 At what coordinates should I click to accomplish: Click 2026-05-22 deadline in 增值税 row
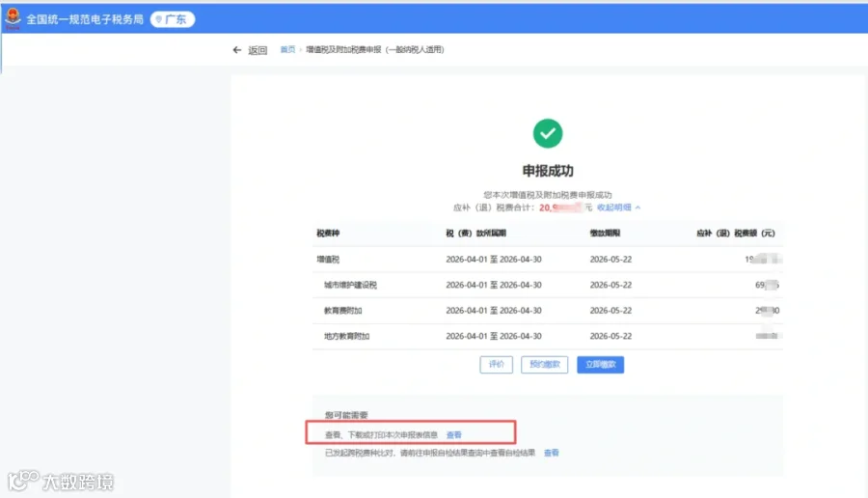[610, 259]
